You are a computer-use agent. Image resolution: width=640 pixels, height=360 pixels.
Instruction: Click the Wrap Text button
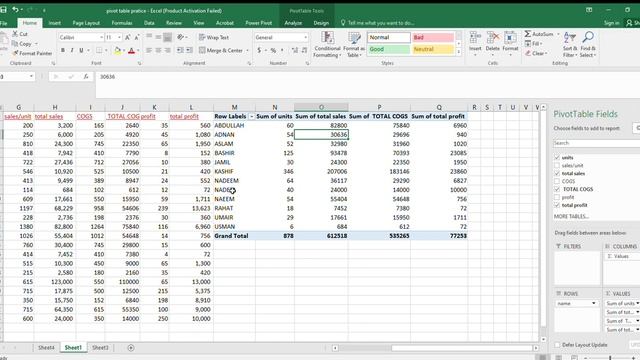tap(214, 37)
